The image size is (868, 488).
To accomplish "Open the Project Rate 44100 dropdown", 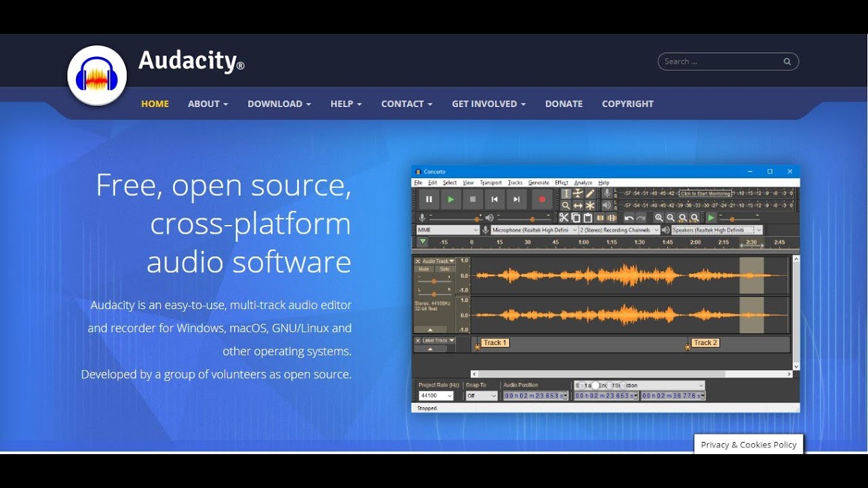I will pyautogui.click(x=436, y=396).
